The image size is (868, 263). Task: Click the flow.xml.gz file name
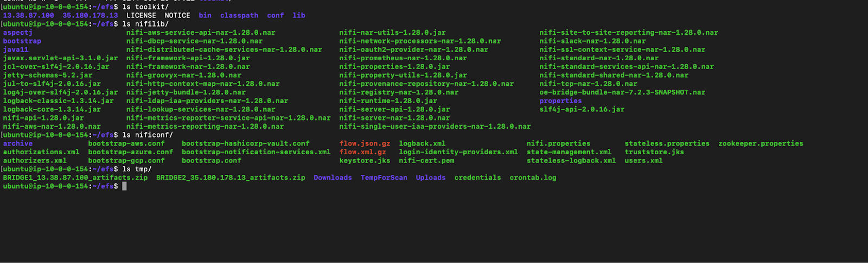362,152
